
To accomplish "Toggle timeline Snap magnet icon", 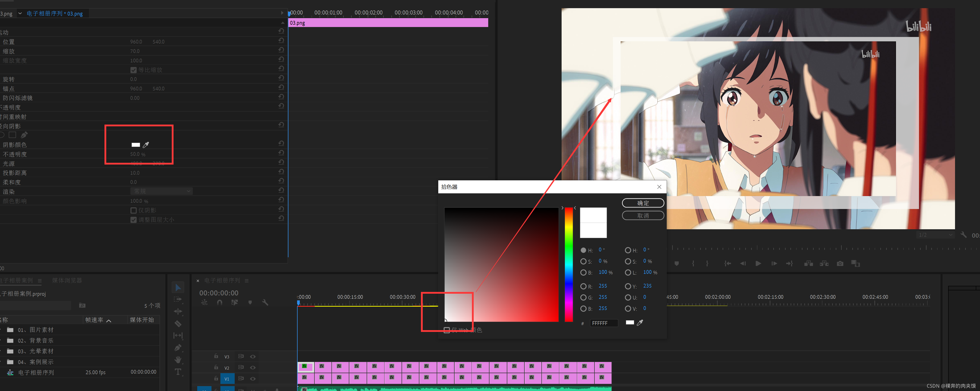I will click(219, 302).
